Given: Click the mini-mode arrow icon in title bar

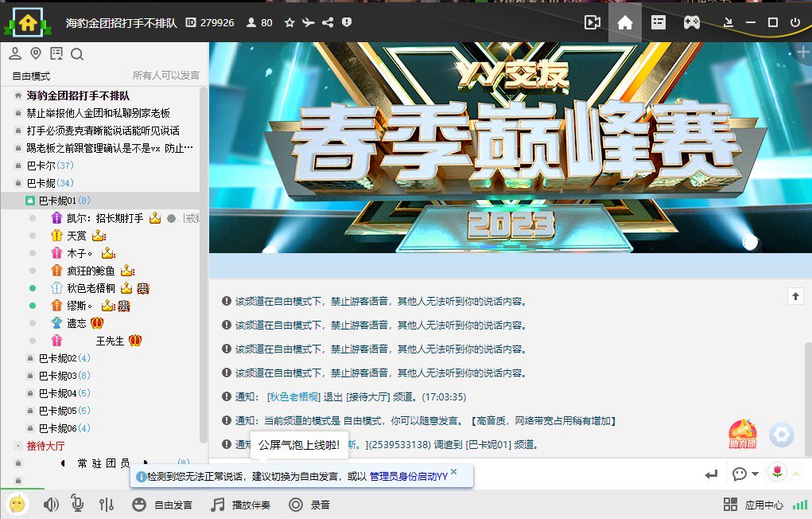Looking at the screenshot, I should pos(728,22).
